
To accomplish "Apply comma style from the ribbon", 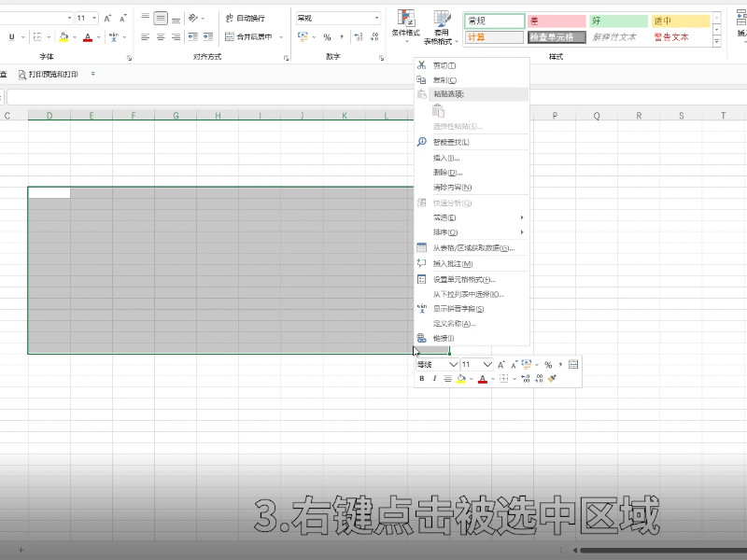I will (x=342, y=37).
